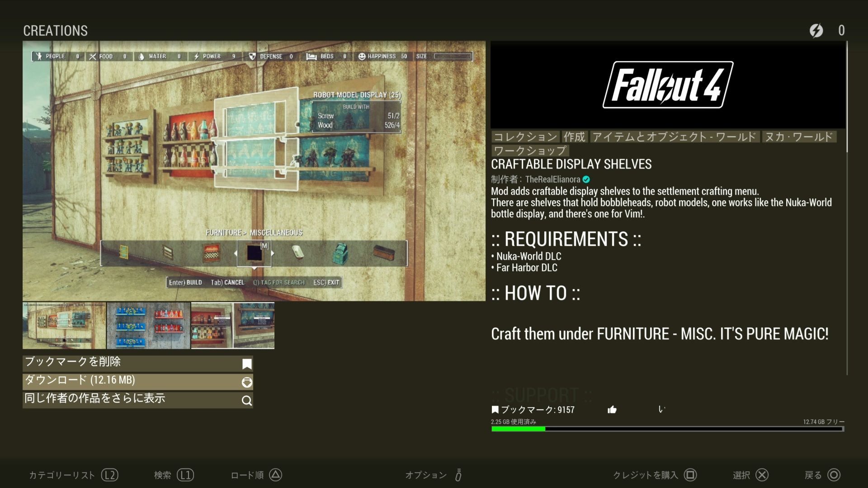
Task: Click the L2 icon for カテゴリーリスト
Action: [x=110, y=475]
